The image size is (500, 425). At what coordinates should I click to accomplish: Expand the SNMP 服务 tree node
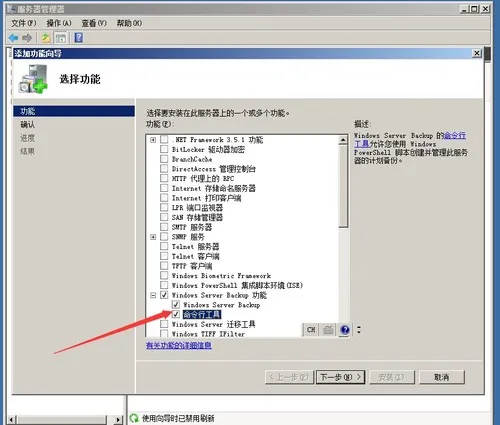153,237
